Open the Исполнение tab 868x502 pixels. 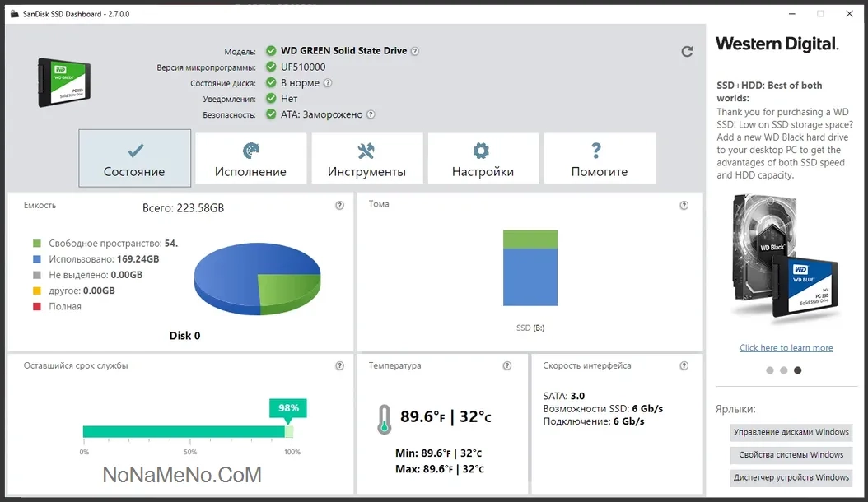250,159
